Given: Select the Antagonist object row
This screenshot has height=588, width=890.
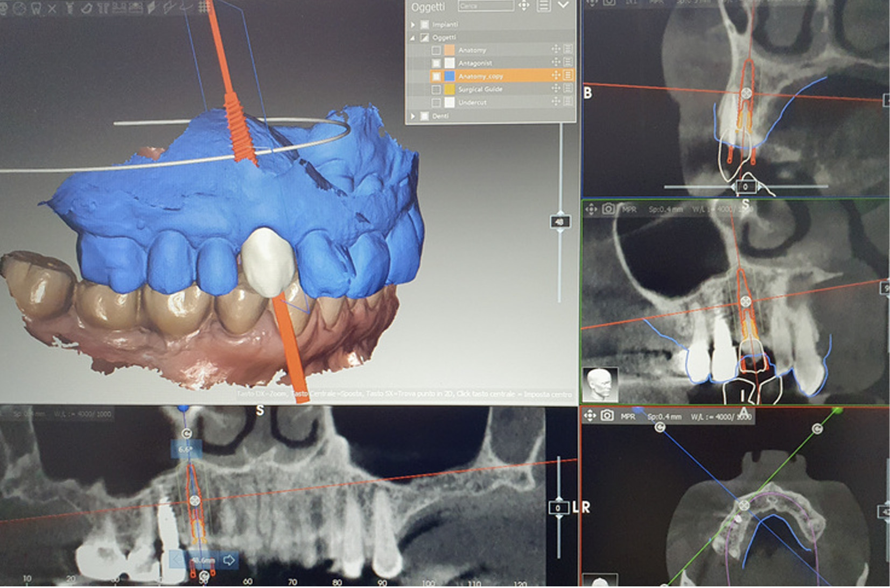Looking at the screenshot, I should 475,63.
